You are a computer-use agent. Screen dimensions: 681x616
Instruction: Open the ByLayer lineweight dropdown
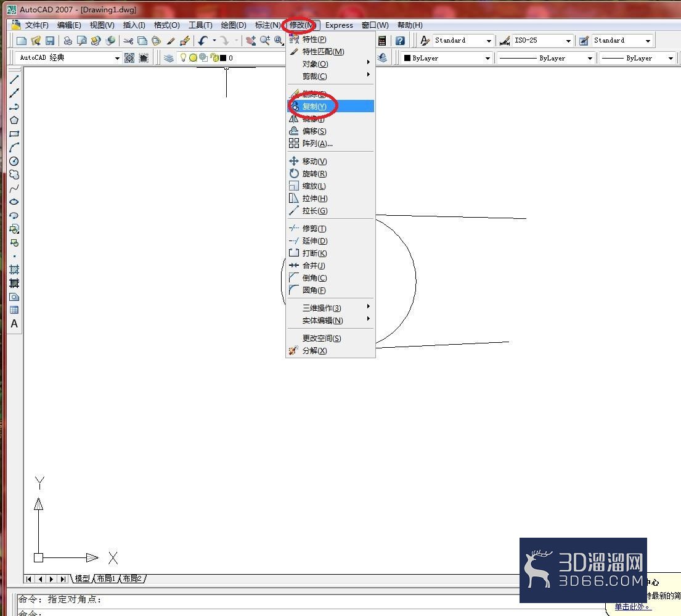click(x=671, y=58)
